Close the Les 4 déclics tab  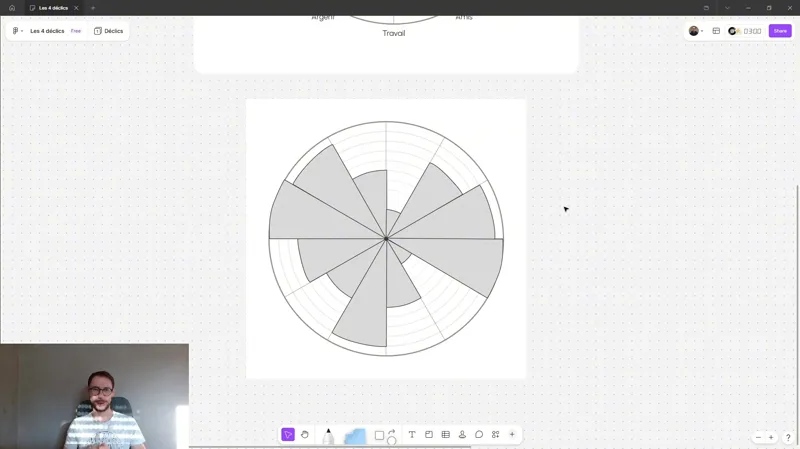pyautogui.click(x=76, y=8)
